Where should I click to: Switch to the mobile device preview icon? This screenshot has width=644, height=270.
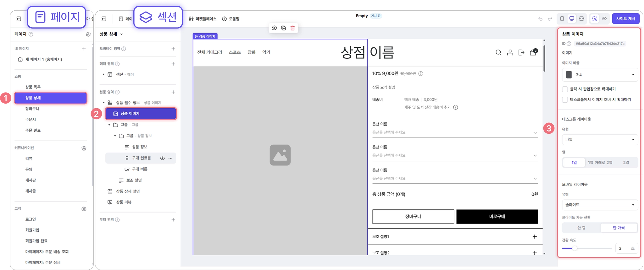tap(562, 19)
